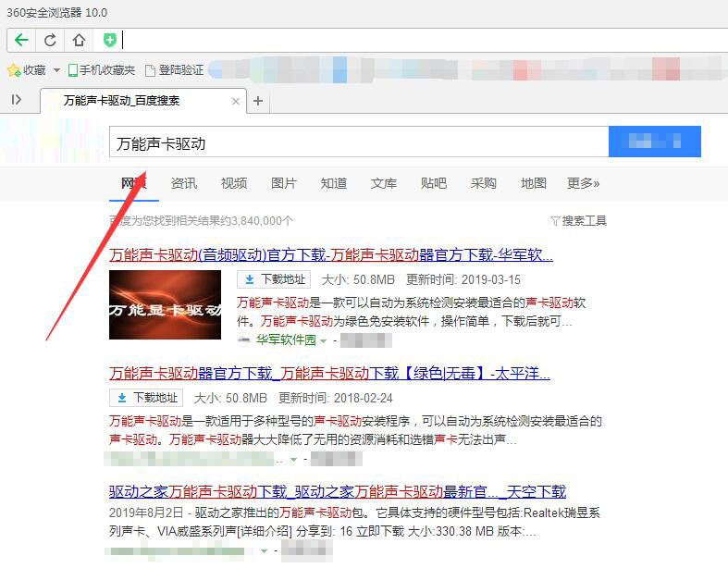Switch to the 资讯 tab
This screenshot has height=568, width=728.
(x=184, y=183)
